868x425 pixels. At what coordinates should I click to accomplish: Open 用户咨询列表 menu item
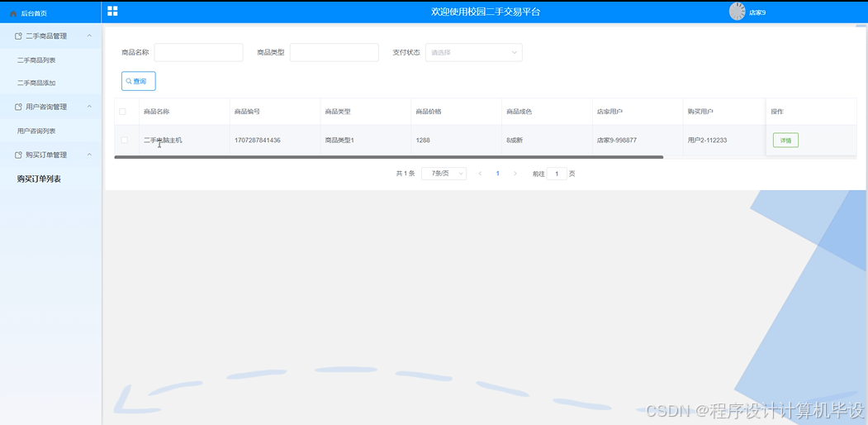pos(36,131)
